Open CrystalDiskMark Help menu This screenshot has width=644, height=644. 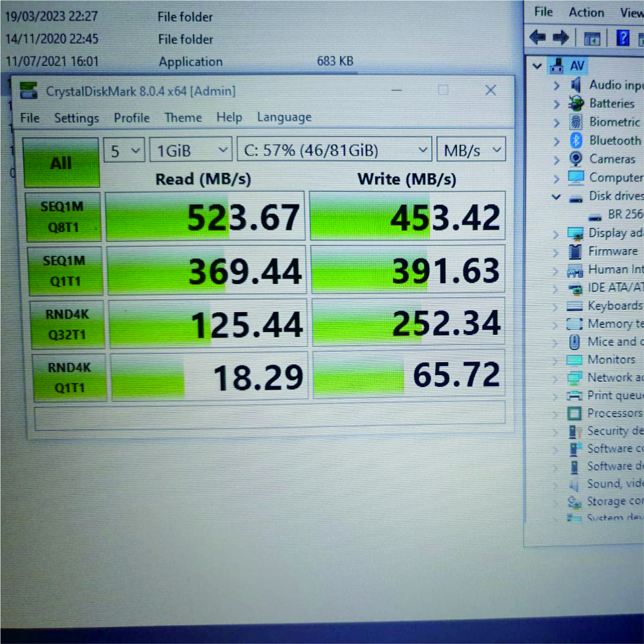(229, 117)
